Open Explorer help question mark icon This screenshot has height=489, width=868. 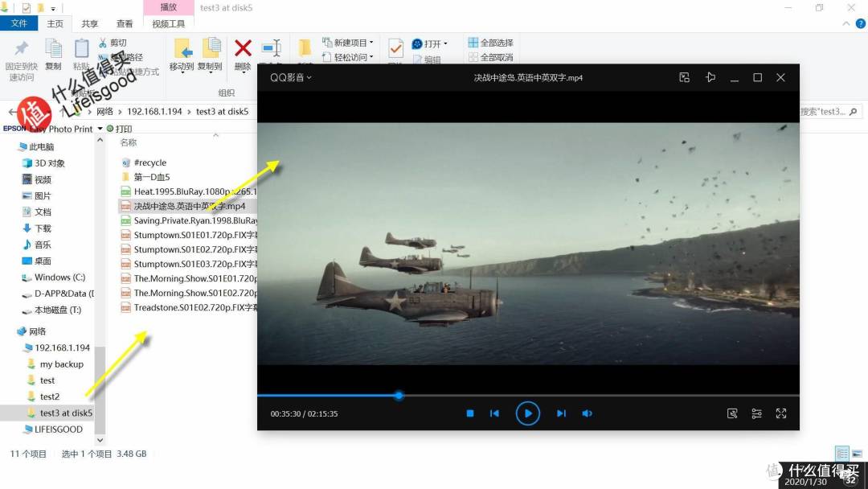pyautogui.click(x=860, y=24)
